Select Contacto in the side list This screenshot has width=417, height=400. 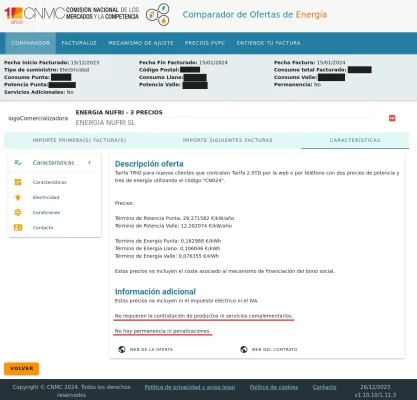43,228
